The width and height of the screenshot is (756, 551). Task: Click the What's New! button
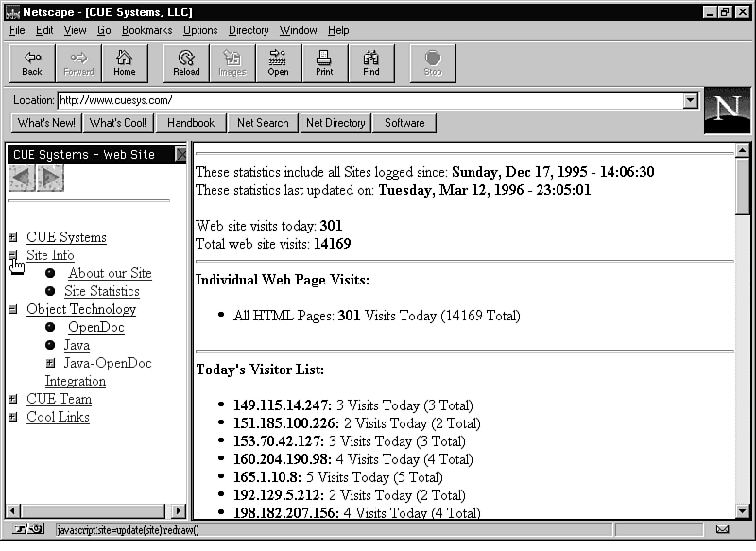click(x=46, y=123)
